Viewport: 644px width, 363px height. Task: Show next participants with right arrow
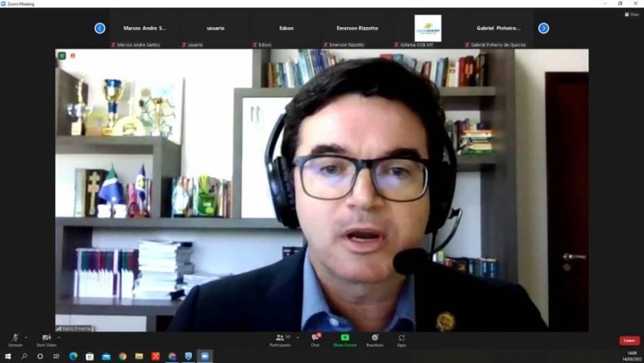coord(544,28)
